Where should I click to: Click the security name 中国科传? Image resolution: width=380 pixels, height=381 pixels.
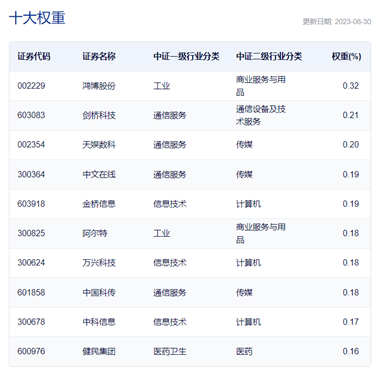tap(99, 292)
